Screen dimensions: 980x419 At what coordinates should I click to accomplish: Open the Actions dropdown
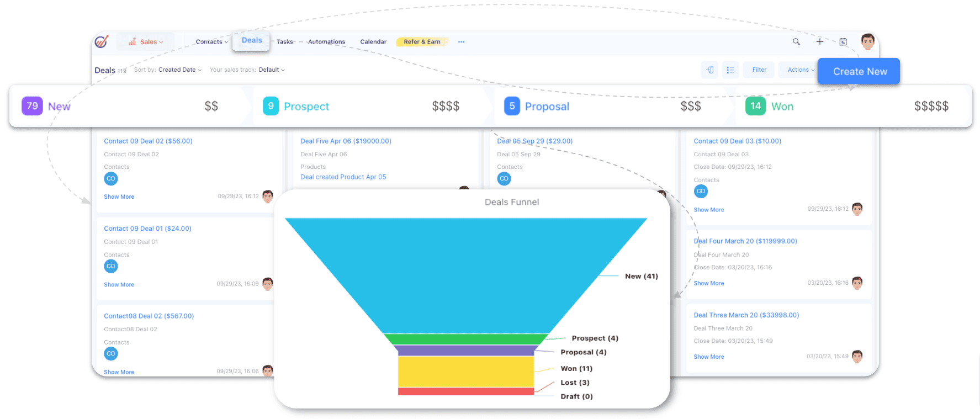pos(800,70)
